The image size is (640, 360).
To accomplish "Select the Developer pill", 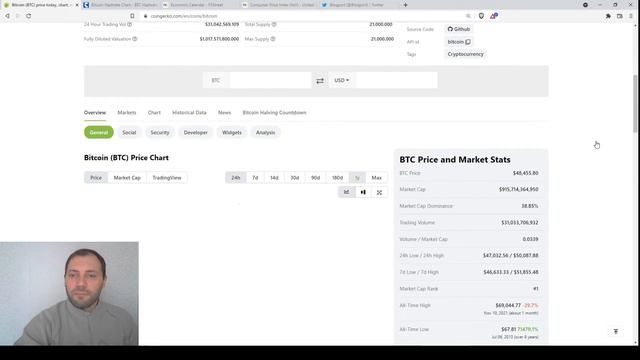I will point(196,132).
